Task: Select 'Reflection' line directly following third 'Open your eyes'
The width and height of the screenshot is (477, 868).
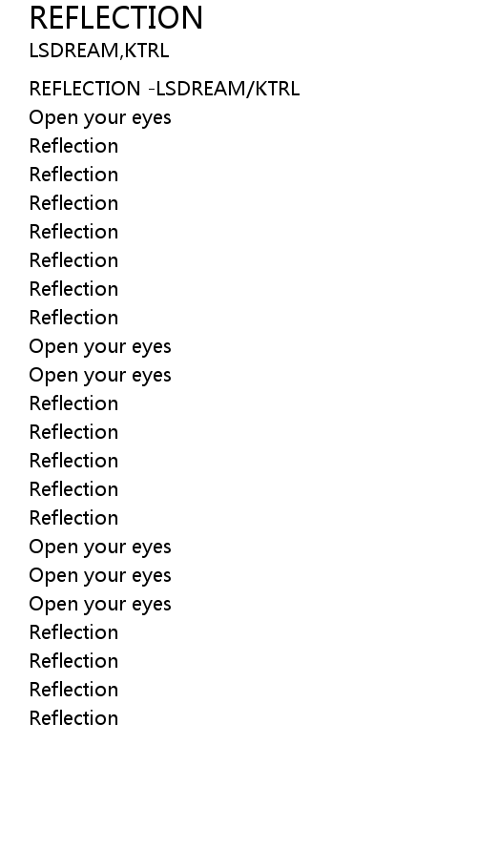Action: coord(73,403)
